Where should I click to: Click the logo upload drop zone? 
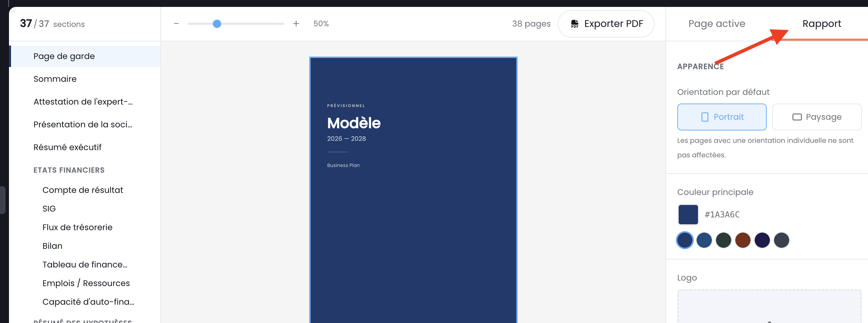pyautogui.click(x=769, y=306)
